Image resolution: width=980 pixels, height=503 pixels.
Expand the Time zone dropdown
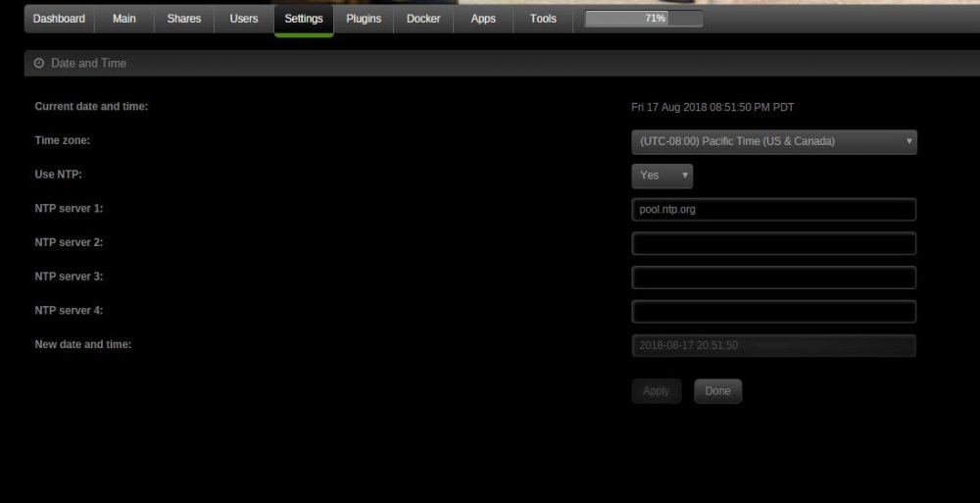click(774, 142)
